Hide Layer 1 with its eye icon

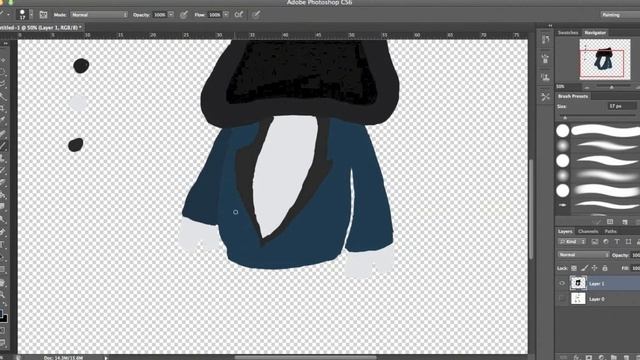[562, 283]
